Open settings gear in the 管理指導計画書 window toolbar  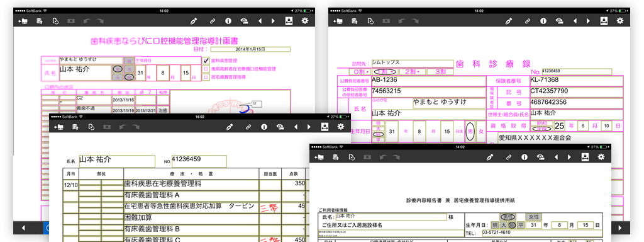pyautogui.click(x=305, y=21)
